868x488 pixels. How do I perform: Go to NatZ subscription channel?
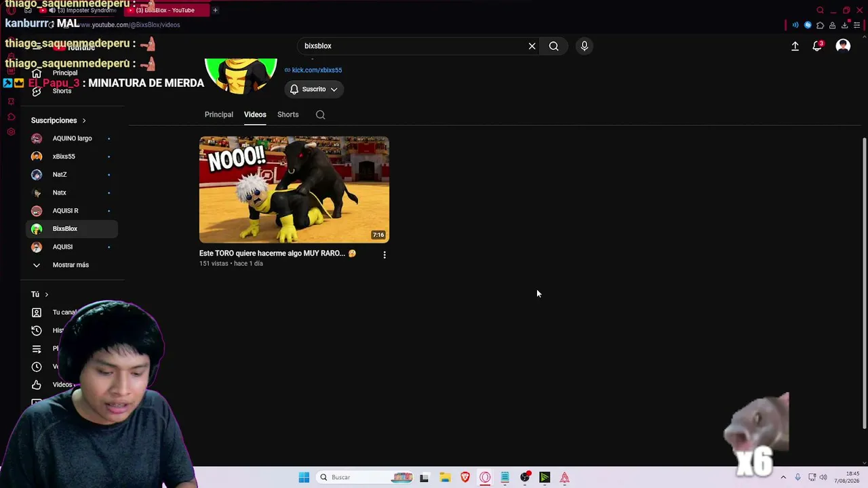(71, 175)
